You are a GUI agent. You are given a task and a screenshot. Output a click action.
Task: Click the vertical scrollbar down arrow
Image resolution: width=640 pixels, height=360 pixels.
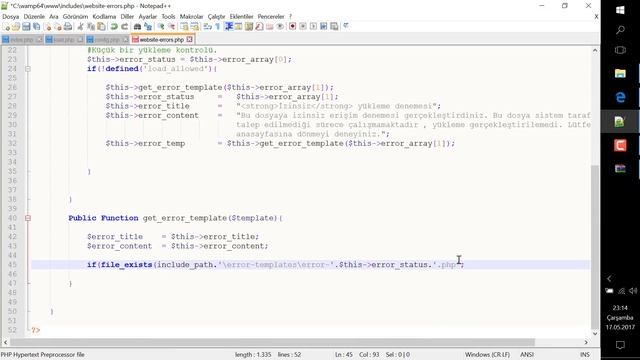595,333
